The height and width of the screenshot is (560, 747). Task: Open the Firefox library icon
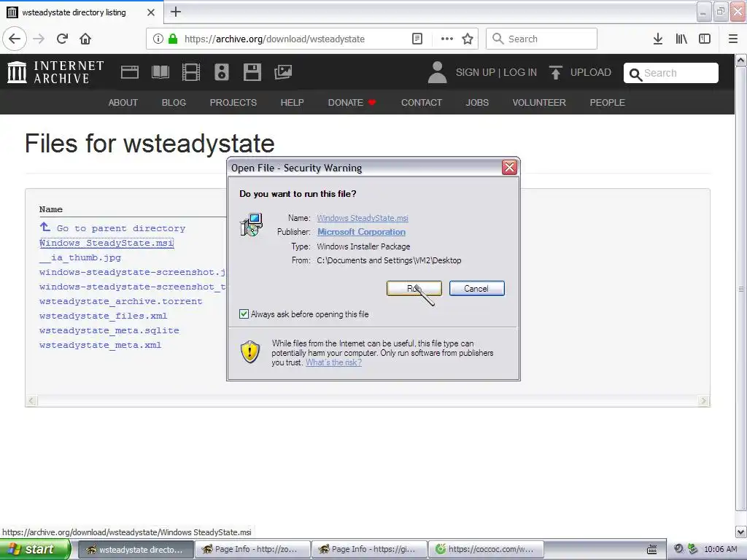click(x=681, y=39)
